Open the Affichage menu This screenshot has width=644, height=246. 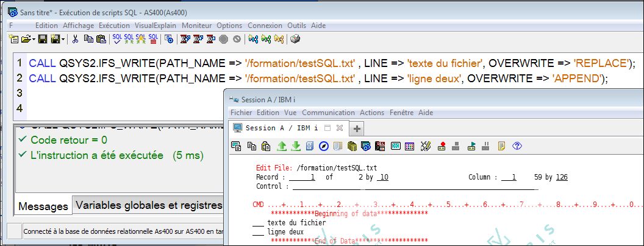pos(78,26)
